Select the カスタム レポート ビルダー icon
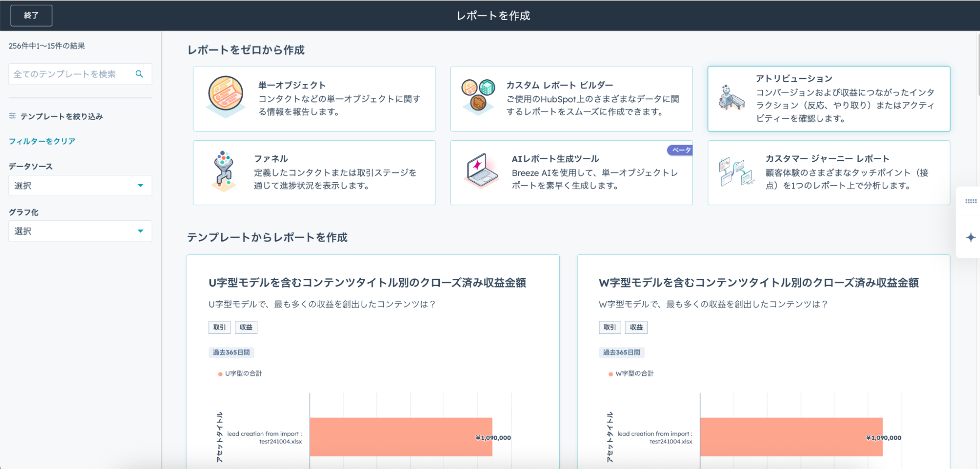980x469 pixels. (478, 97)
